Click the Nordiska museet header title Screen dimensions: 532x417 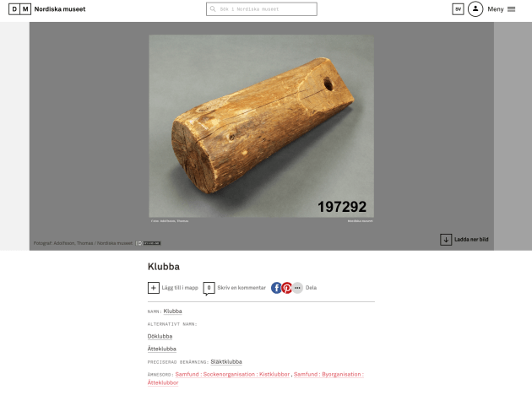point(60,9)
